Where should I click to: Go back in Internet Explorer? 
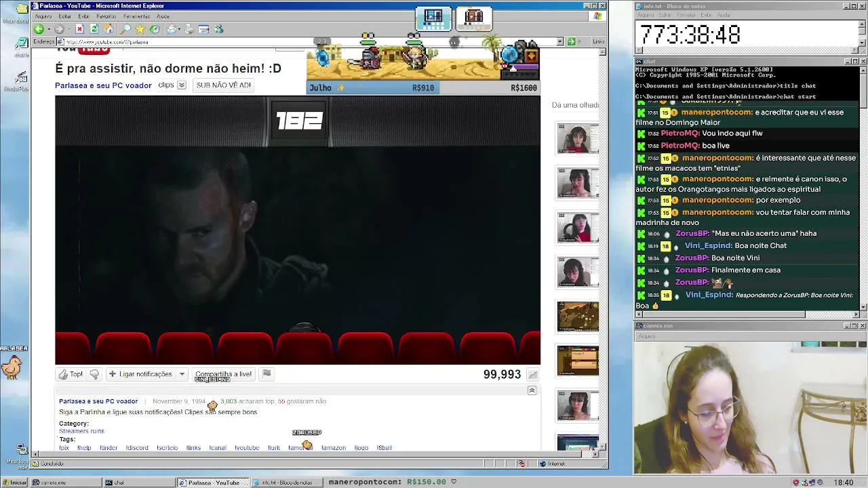[39, 29]
